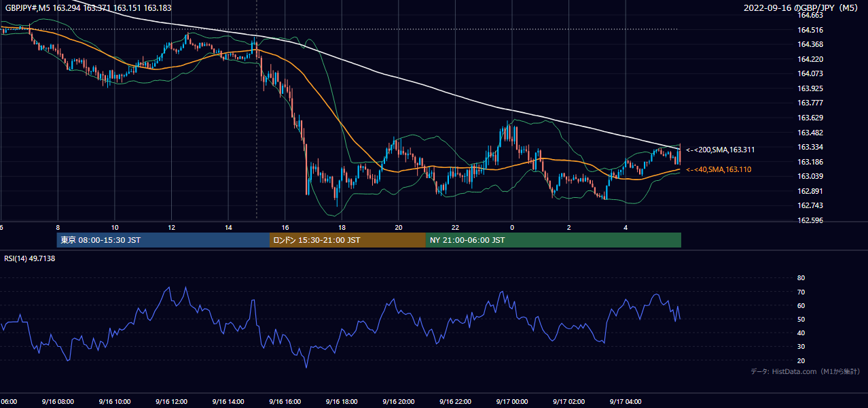Click RSI scale level 40
This screenshot has height=408, width=868.
[801, 333]
